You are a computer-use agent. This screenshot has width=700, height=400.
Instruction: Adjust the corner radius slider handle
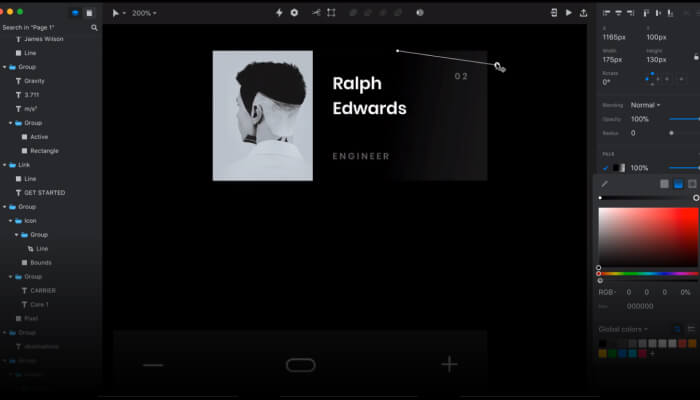point(671,133)
